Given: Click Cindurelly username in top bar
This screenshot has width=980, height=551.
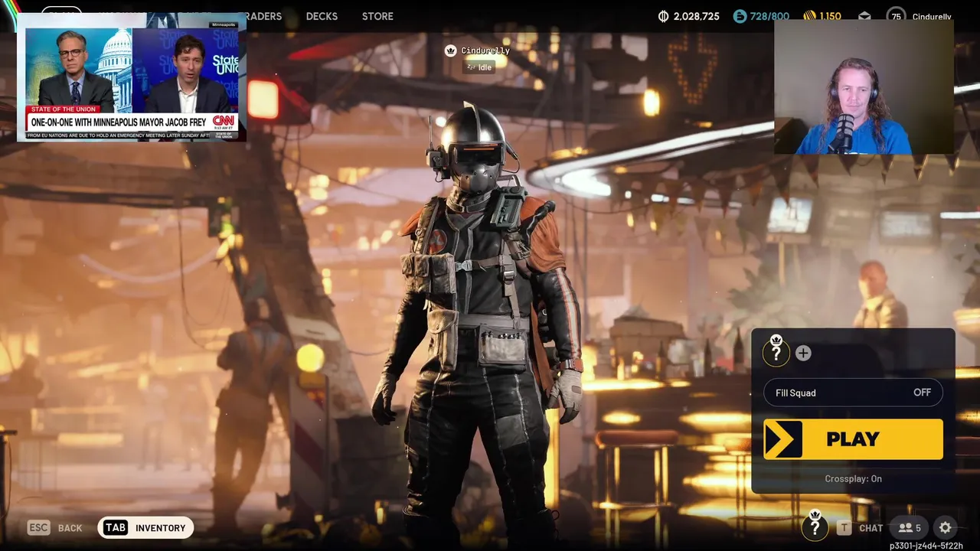Looking at the screenshot, I should tap(932, 17).
